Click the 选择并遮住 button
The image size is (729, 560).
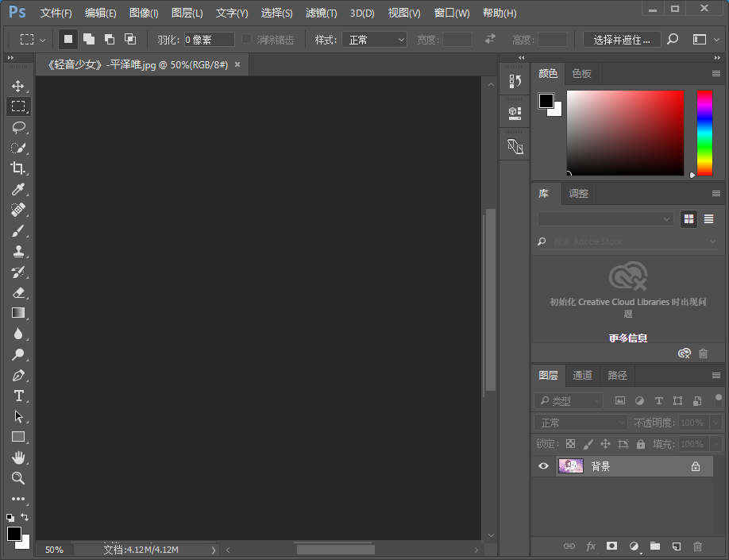coord(622,40)
